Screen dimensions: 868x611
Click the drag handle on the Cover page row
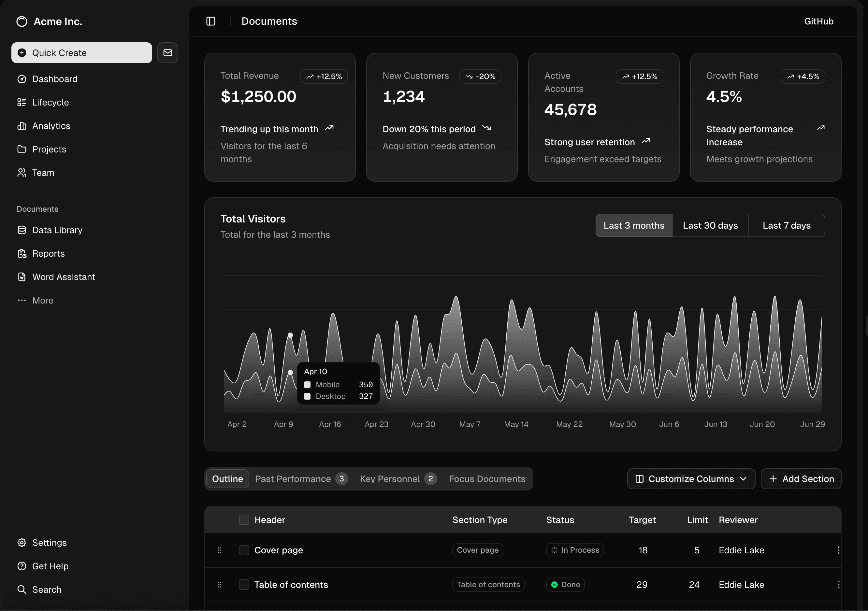[x=219, y=550]
